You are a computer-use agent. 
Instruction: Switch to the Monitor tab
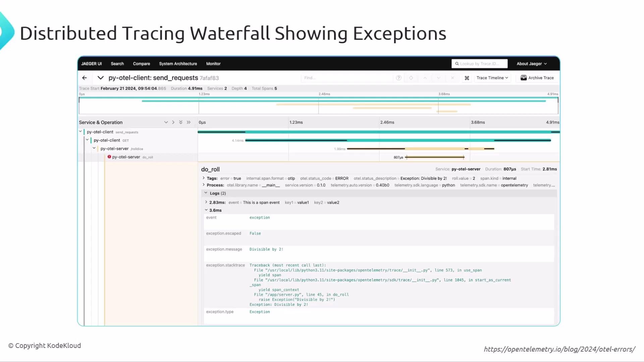click(x=213, y=64)
